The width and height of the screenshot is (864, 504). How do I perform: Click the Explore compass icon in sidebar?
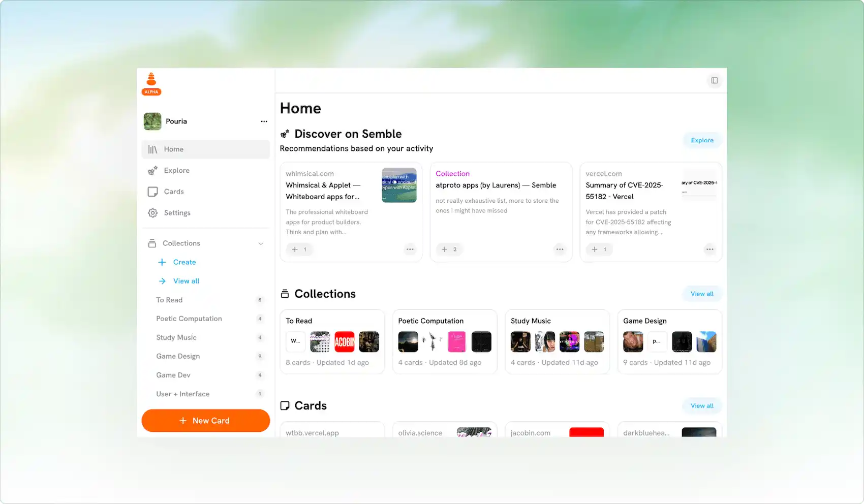(x=152, y=170)
